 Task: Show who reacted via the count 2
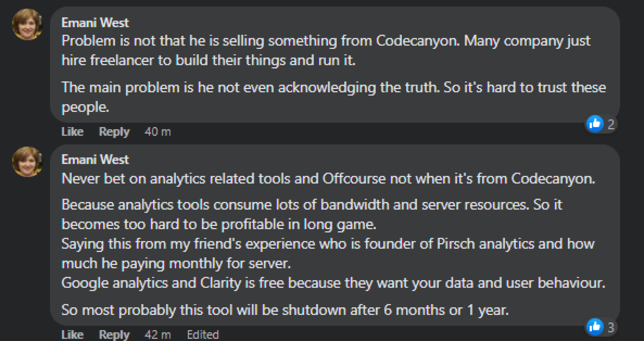611,124
